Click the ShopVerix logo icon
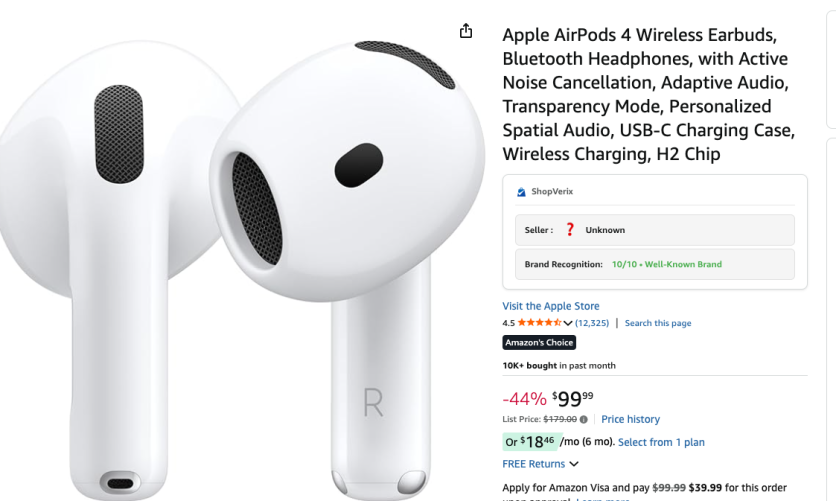The height and width of the screenshot is (501, 836). (x=521, y=192)
